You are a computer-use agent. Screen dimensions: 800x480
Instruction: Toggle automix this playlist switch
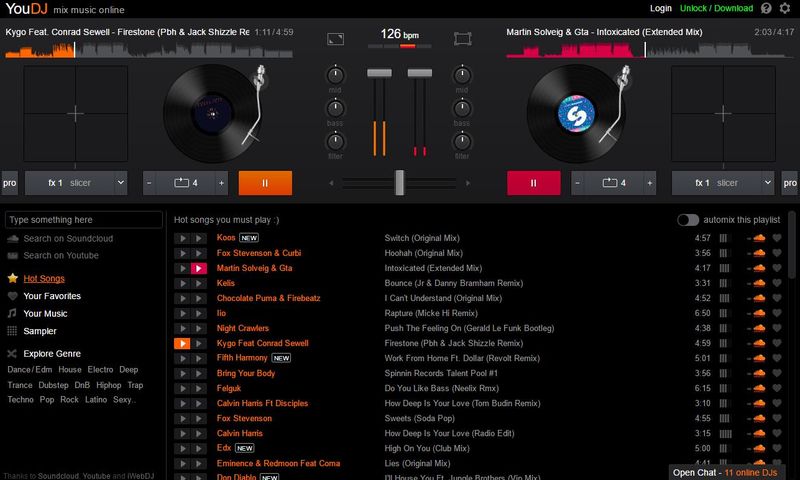point(688,220)
